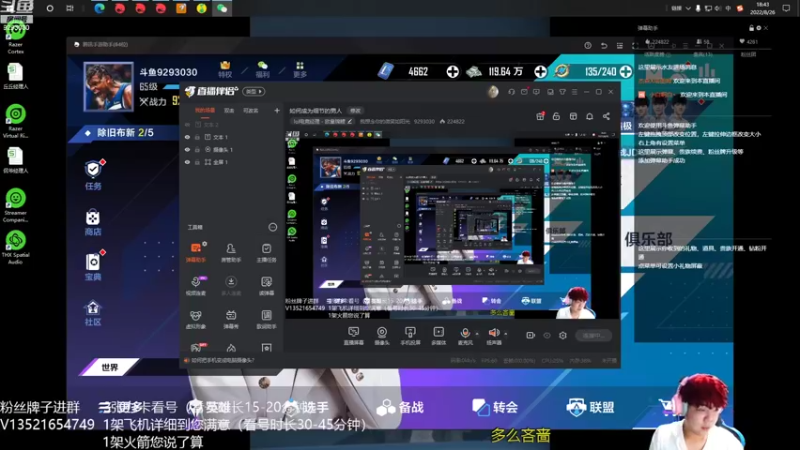
Task: Open the 福利 menu in game window
Action: [262, 70]
